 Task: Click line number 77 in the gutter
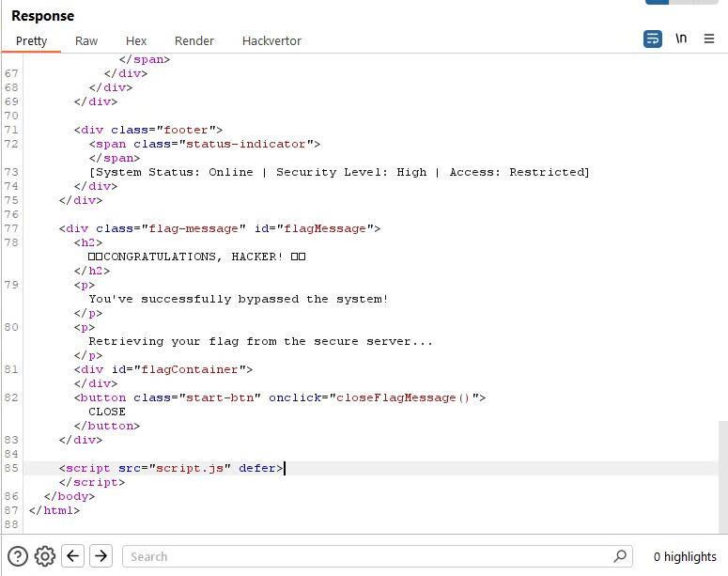[11, 228]
